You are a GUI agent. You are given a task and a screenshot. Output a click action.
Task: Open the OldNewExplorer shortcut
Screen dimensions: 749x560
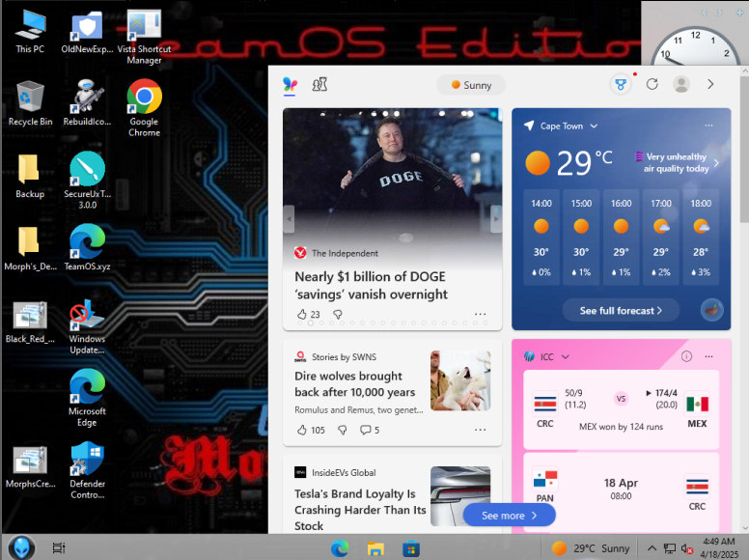pyautogui.click(x=87, y=32)
